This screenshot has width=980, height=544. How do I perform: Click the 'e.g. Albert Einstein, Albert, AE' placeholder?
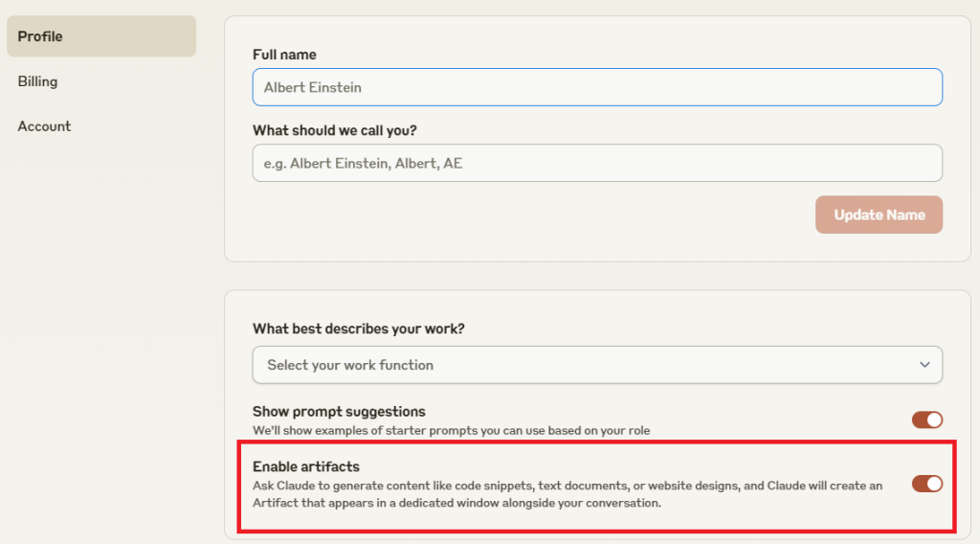pos(363,163)
